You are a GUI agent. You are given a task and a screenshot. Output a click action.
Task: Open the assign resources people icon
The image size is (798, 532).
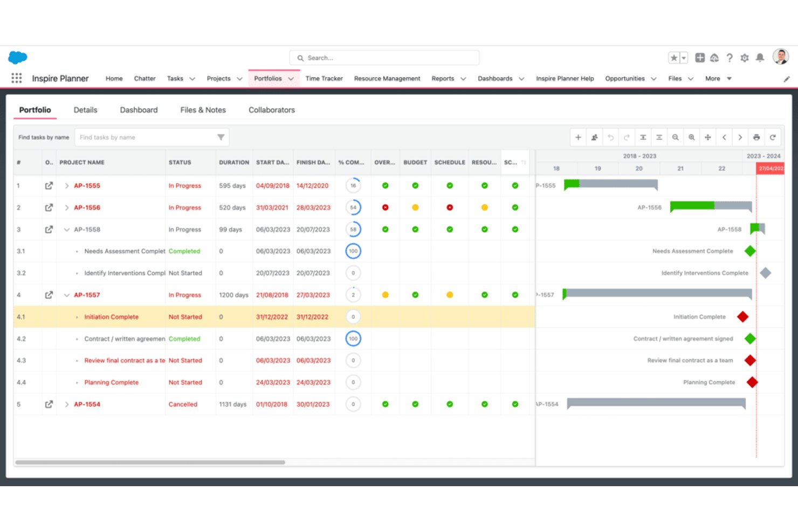594,137
